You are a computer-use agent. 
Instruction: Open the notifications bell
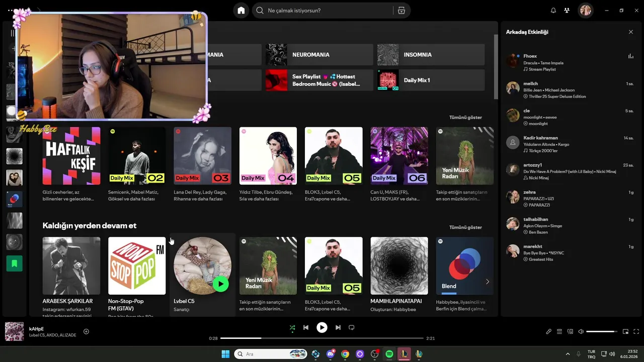click(x=553, y=11)
